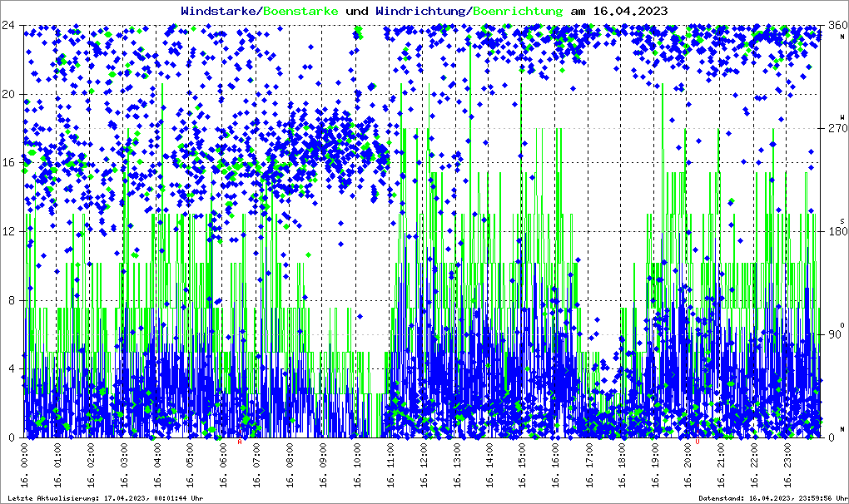This screenshot has height=504, width=849.
Task: Click the '16. 16:00' time axis label
Action: coord(554,465)
